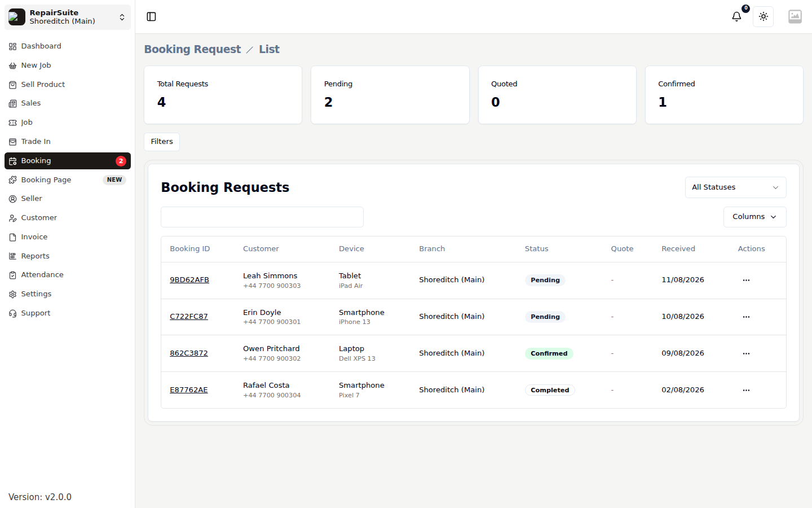Open booking link E87762AE
Image resolution: width=812 pixels, height=508 pixels.
189,390
